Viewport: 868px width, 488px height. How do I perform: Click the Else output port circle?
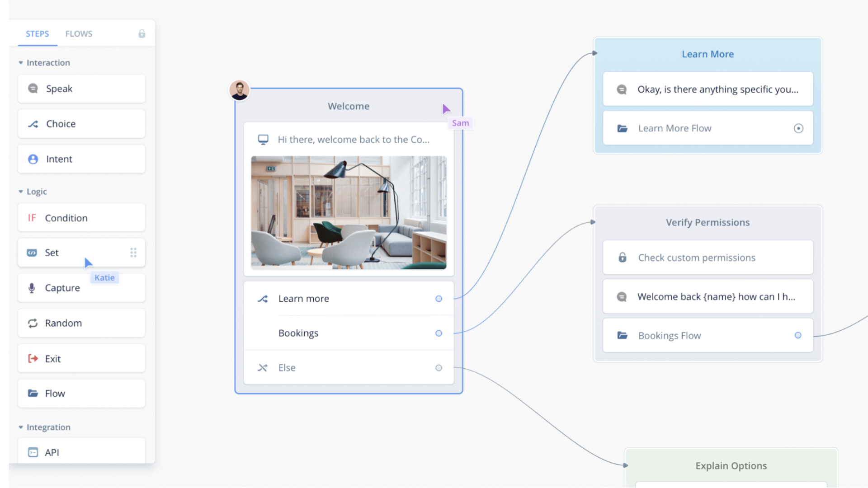tap(439, 368)
